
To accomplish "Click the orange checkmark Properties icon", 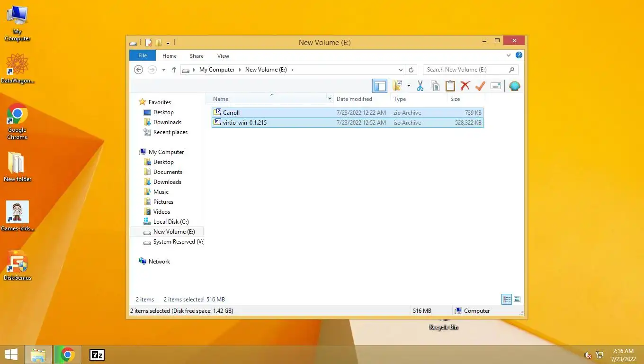I will click(480, 86).
